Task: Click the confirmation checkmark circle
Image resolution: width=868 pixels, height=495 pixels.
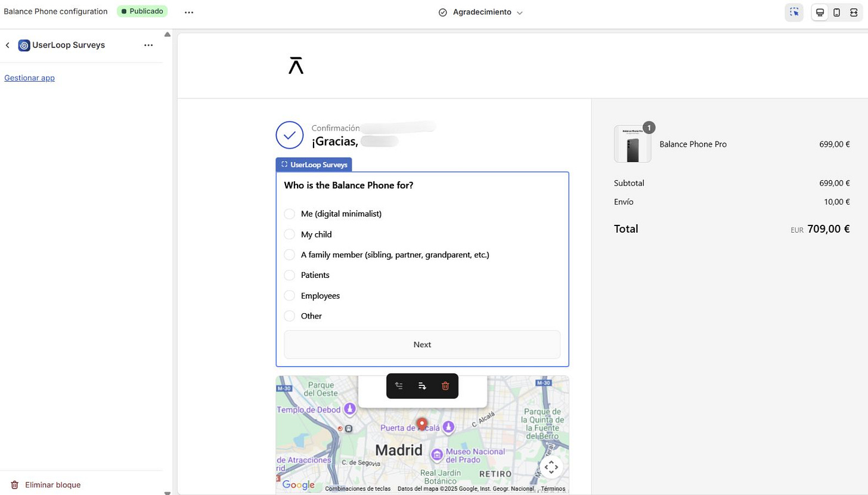Action: click(x=290, y=135)
